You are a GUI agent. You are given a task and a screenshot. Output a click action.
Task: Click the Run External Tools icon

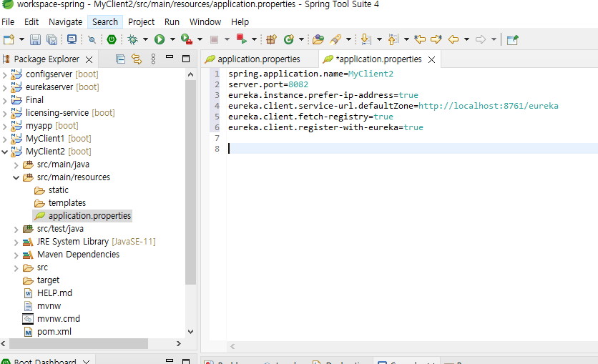click(187, 39)
